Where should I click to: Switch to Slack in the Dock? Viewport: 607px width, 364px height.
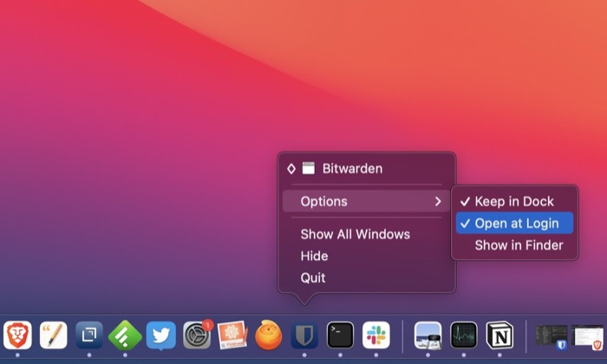click(376, 335)
